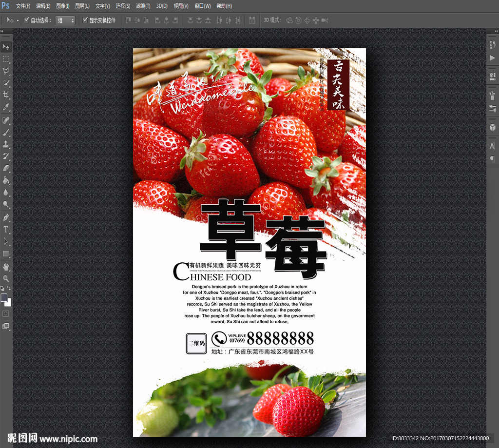Open the 图像(I) menu
This screenshot has height=448, width=499.
coord(63,6)
